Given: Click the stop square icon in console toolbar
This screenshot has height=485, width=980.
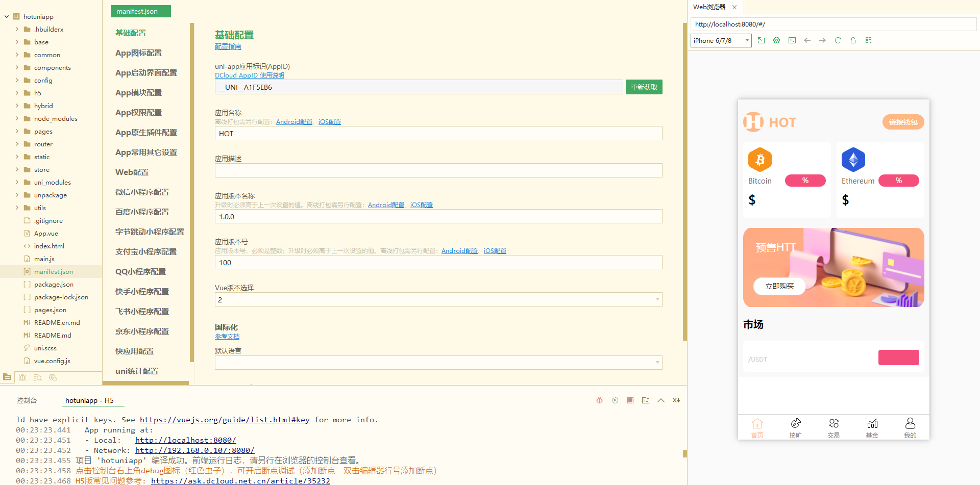Looking at the screenshot, I should tap(630, 400).
